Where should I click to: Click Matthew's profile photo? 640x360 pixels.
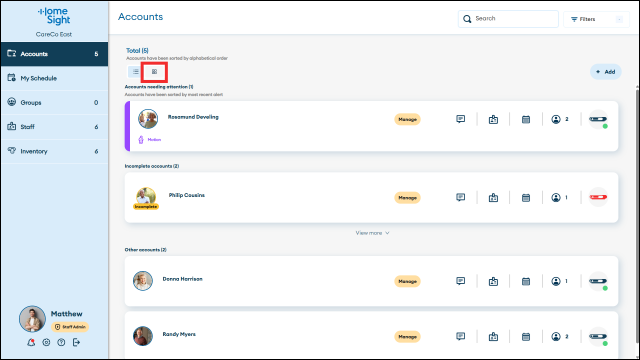tap(32, 319)
